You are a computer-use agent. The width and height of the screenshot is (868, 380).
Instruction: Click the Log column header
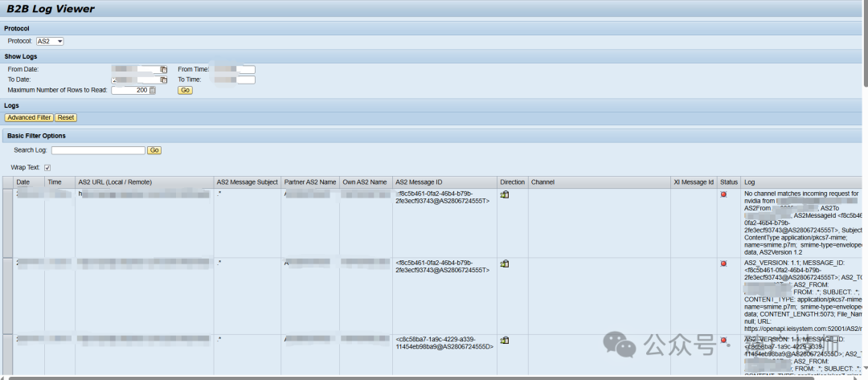tap(801, 182)
